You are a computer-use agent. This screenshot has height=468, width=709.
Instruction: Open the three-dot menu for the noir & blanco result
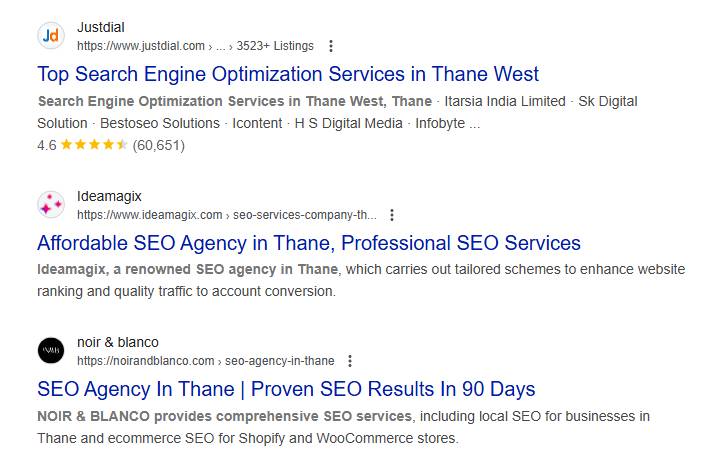pos(350,361)
